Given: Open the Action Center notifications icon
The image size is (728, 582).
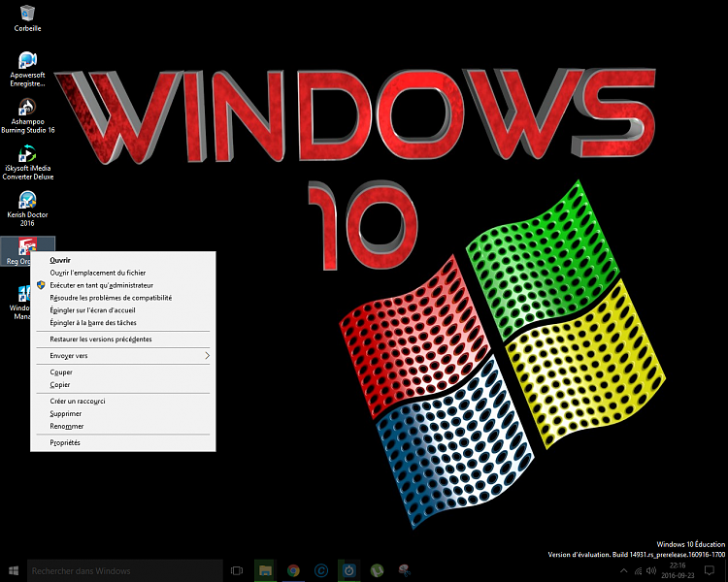Looking at the screenshot, I should (x=709, y=570).
